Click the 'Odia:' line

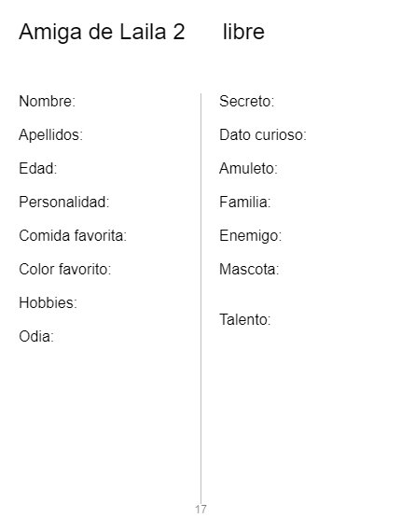click(36, 336)
